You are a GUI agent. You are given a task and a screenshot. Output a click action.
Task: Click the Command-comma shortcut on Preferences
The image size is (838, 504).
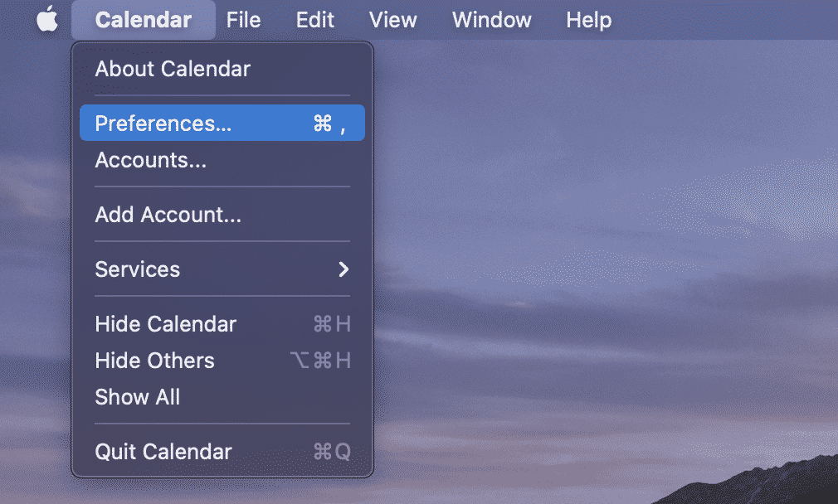coord(329,124)
